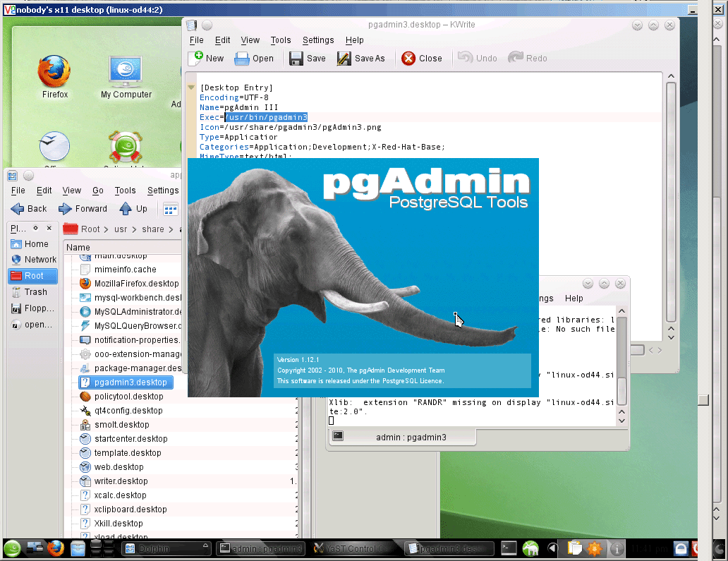
Task: Click Redo in KWrite toolbar
Action: click(x=528, y=58)
